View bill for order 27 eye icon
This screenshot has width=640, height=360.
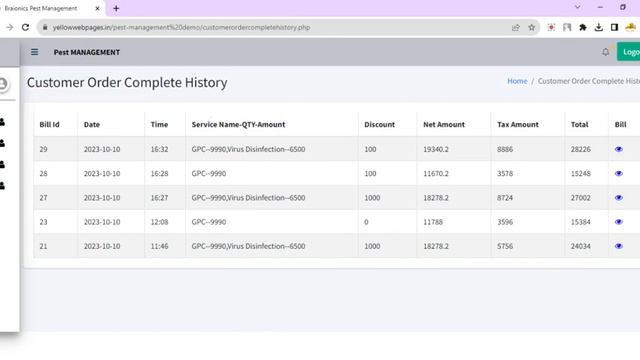(619, 198)
